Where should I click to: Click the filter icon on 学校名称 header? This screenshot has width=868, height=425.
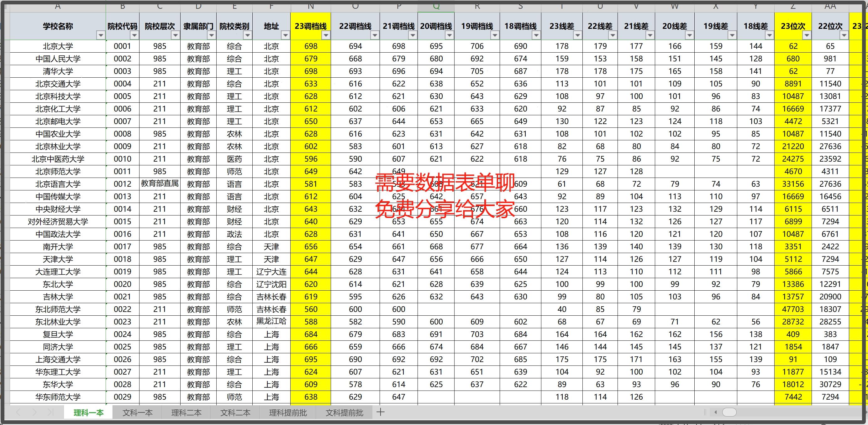[x=100, y=35]
